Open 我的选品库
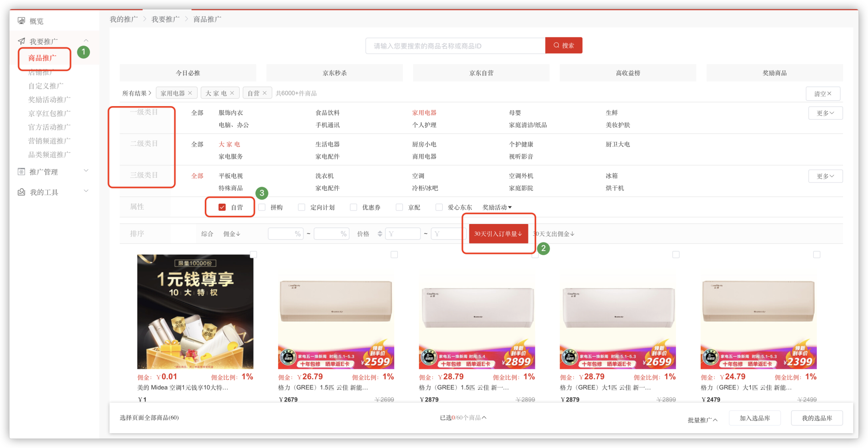 pos(817,418)
